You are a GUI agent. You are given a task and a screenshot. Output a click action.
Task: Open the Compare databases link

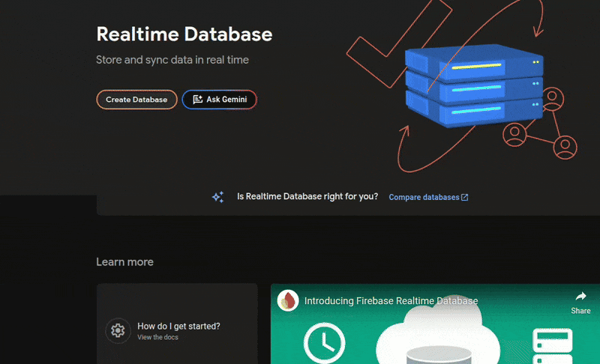point(428,197)
